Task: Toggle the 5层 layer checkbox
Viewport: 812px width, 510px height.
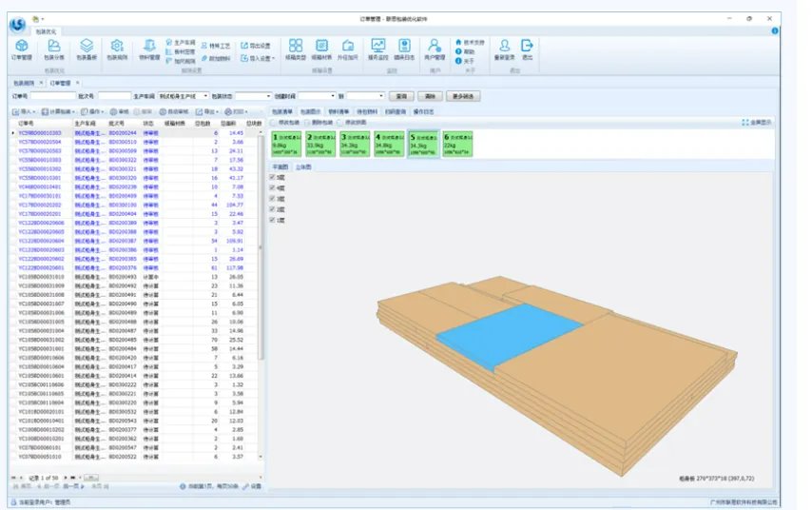Action: [x=272, y=176]
